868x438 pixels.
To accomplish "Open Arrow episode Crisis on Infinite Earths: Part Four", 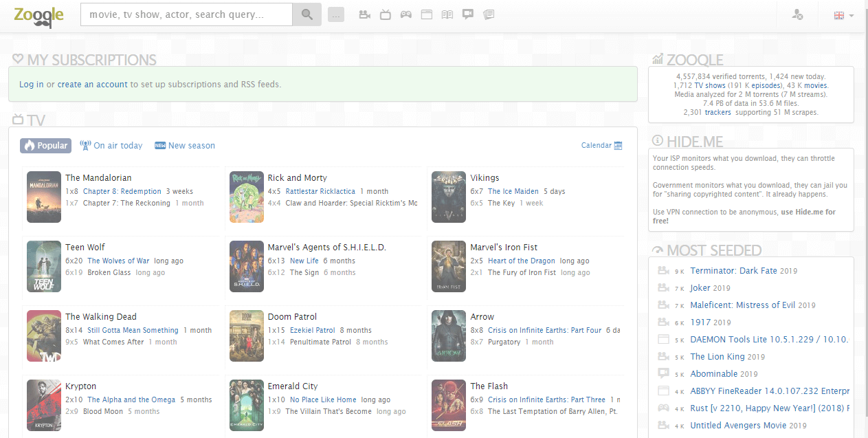I will pos(545,330).
